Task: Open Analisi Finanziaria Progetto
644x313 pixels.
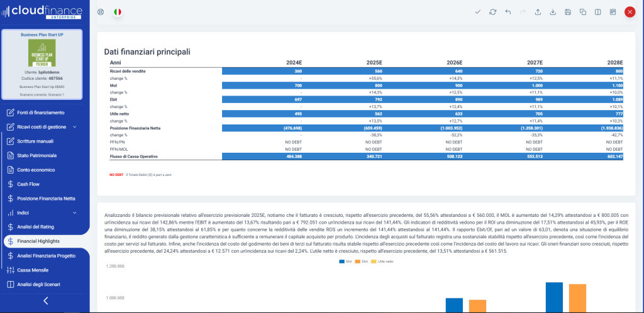Action: [47, 256]
